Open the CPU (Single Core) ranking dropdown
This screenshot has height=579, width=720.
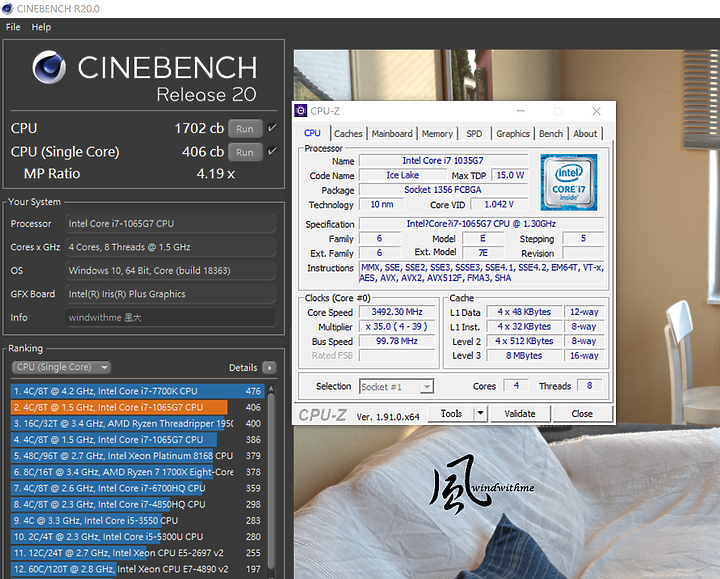click(x=61, y=367)
